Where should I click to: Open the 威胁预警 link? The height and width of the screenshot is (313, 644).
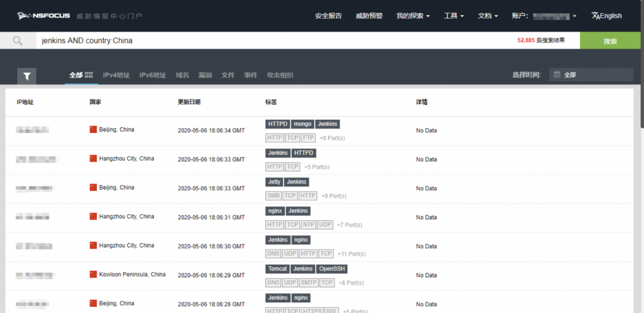(369, 16)
